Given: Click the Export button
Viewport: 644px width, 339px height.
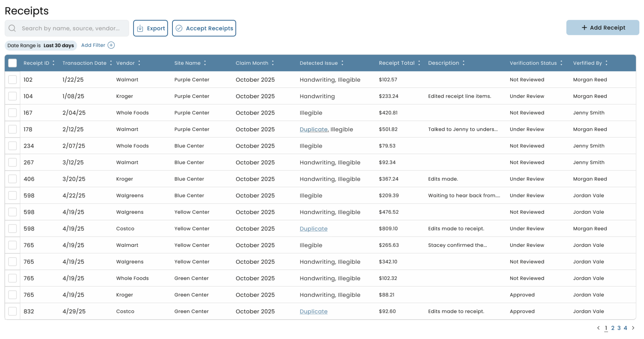Looking at the screenshot, I should 151,28.
